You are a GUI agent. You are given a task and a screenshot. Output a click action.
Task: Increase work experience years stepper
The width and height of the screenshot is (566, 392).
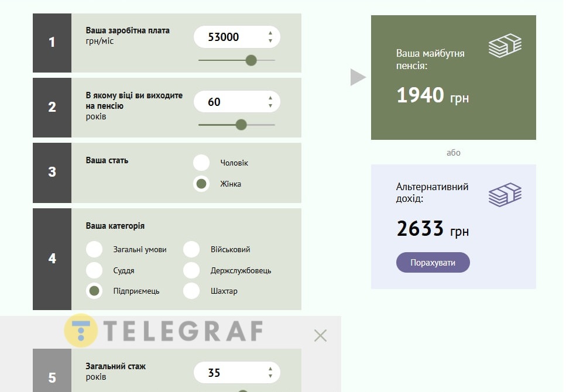click(x=270, y=369)
